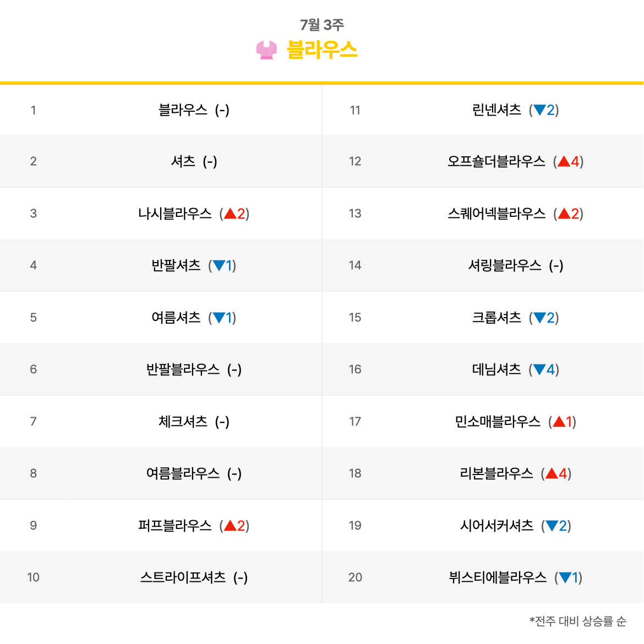Click the red up arrow beside 민소매블라우스

(559, 421)
